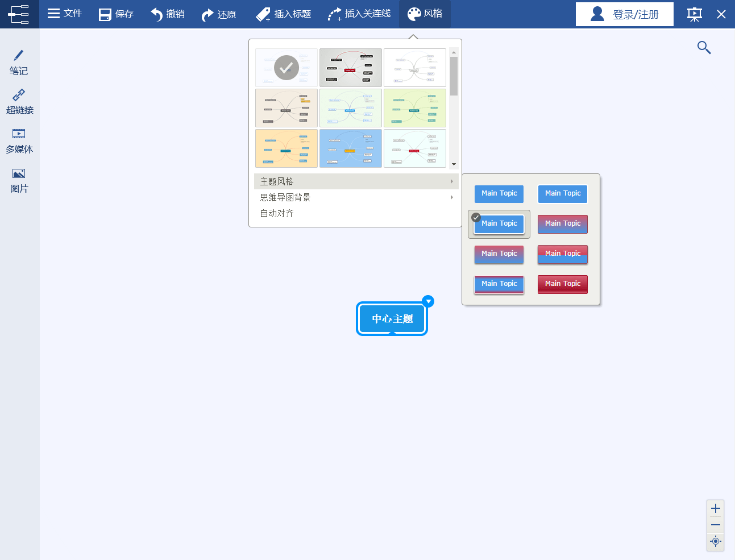Zoom in with the plus button

pyautogui.click(x=716, y=508)
